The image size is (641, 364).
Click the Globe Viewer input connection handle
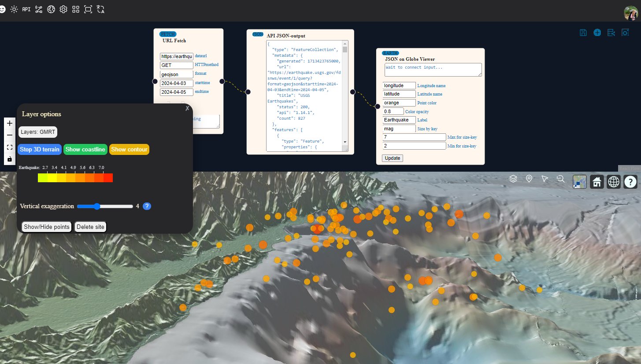378,106
